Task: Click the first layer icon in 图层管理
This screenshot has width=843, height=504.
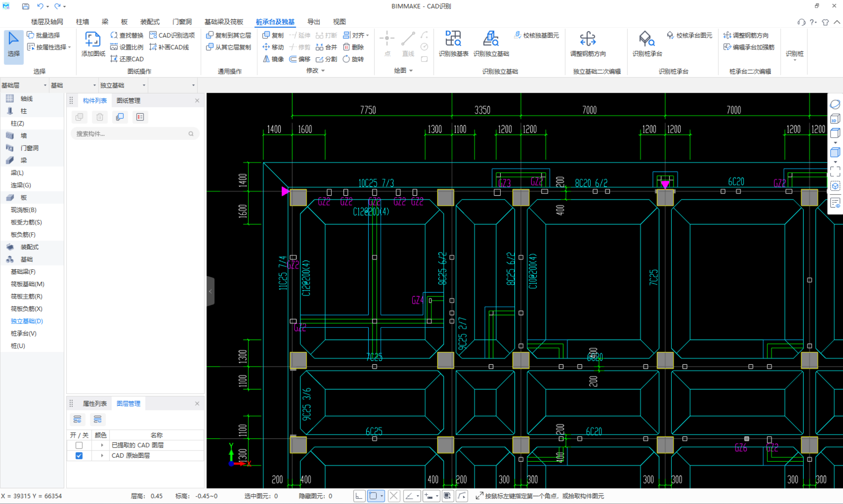Action: point(77,419)
